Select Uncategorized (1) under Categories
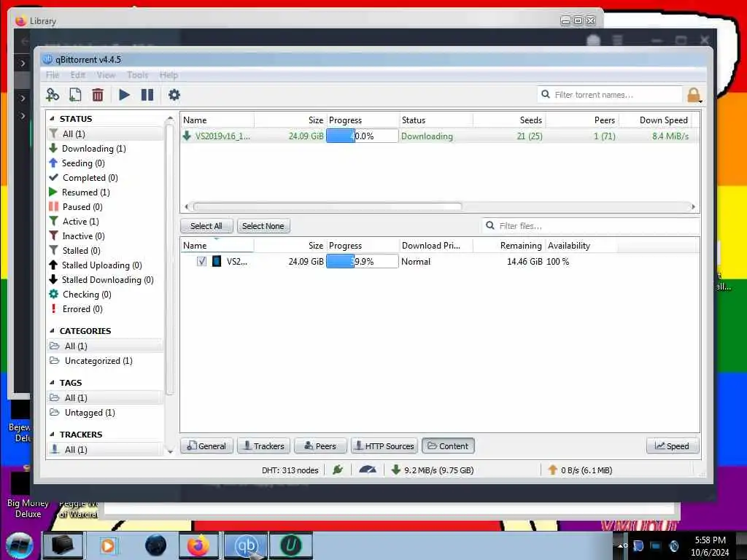747x560 pixels. [x=98, y=361]
